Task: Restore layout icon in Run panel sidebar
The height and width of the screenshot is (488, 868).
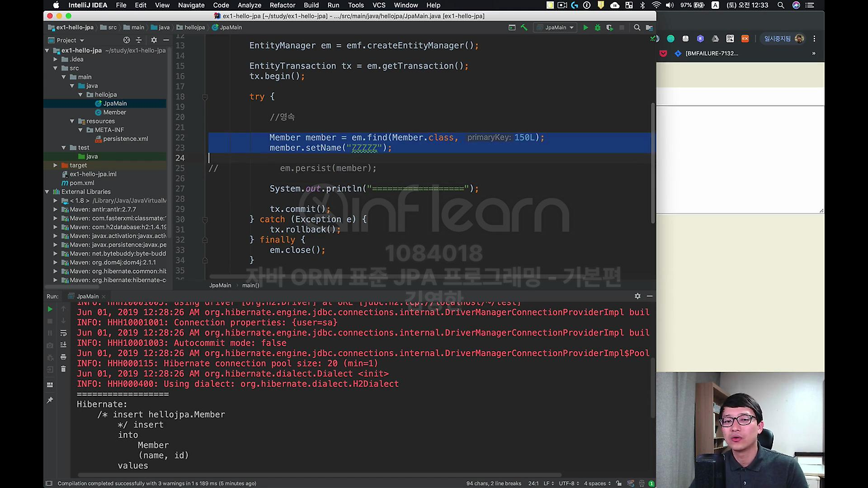Action: click(50, 385)
